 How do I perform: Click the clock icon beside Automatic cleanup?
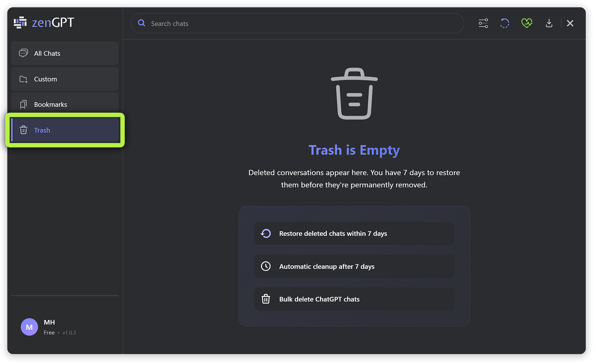(266, 266)
